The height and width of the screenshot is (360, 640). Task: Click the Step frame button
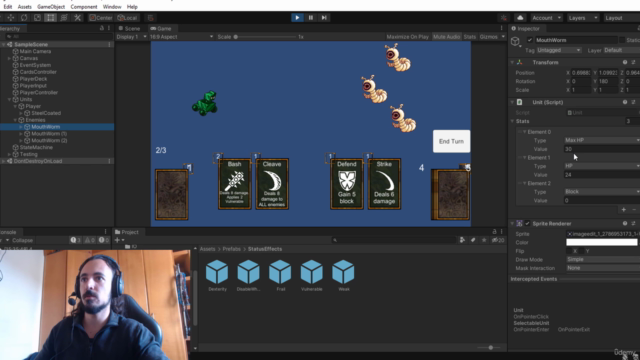(324, 18)
